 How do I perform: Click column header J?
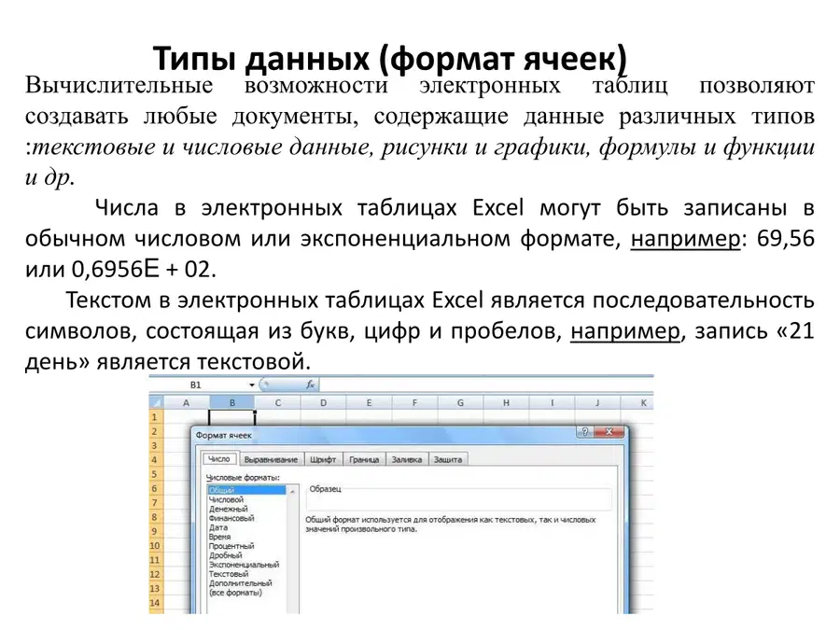pyautogui.click(x=597, y=403)
